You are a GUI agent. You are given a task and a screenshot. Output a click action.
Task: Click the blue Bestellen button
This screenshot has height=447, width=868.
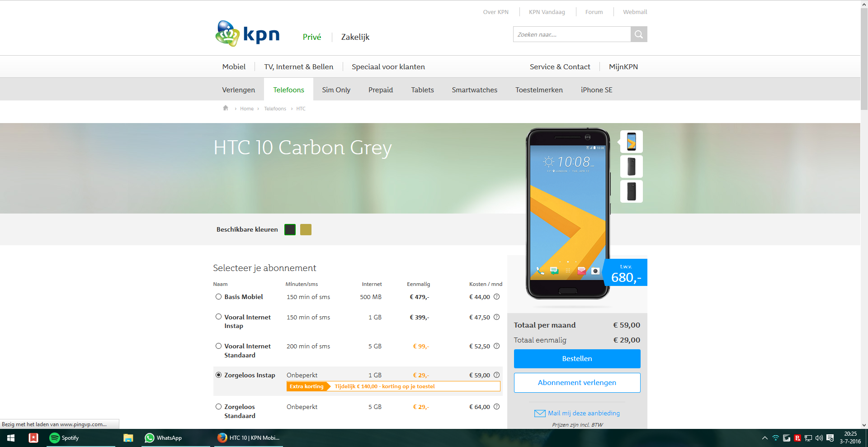click(577, 359)
